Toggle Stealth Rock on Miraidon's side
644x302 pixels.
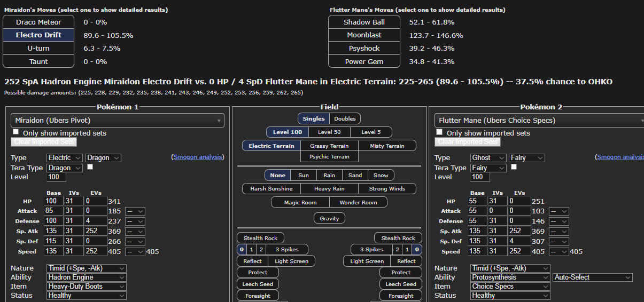pyautogui.click(x=260, y=238)
